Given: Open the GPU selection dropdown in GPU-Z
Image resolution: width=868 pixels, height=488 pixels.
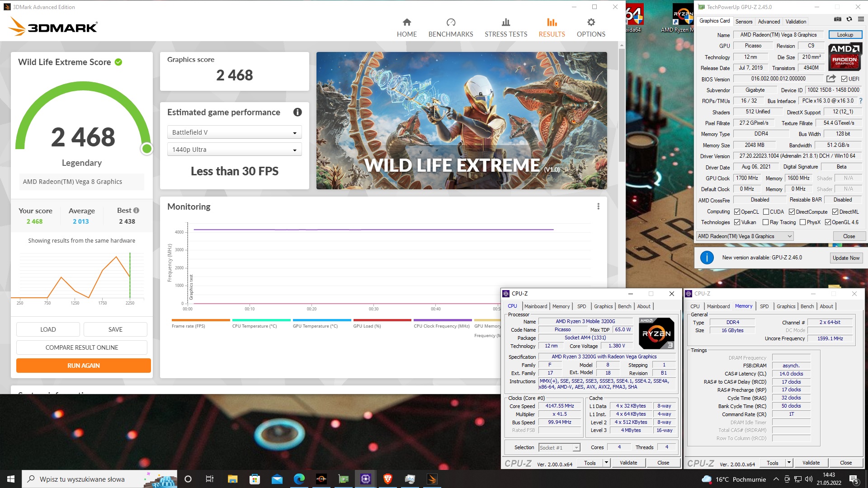Looking at the screenshot, I should 745,236.
